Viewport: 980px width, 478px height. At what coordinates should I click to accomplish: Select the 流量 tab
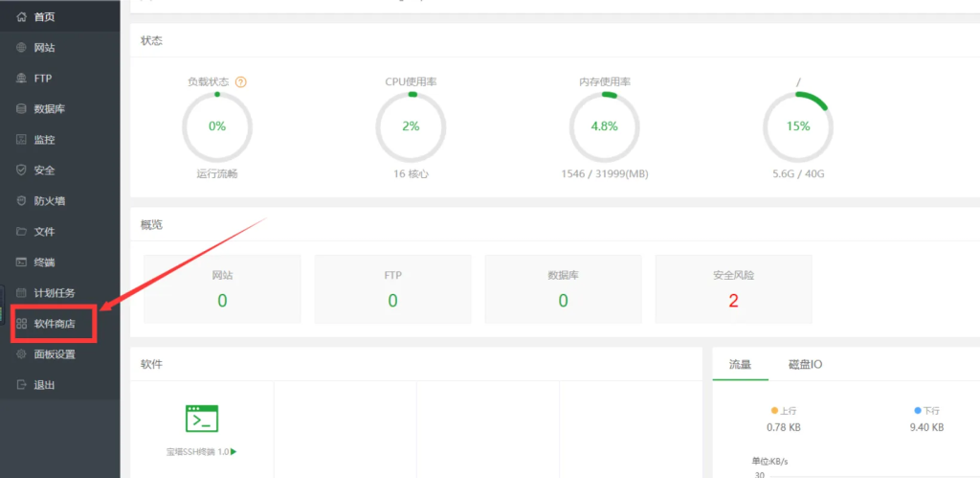[741, 364]
